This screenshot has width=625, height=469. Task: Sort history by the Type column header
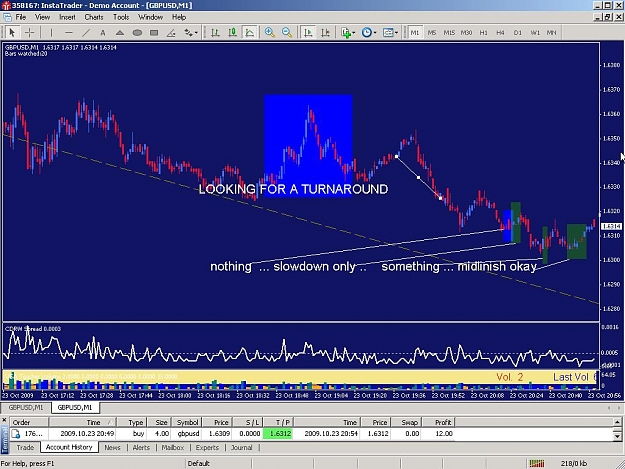pos(132,422)
